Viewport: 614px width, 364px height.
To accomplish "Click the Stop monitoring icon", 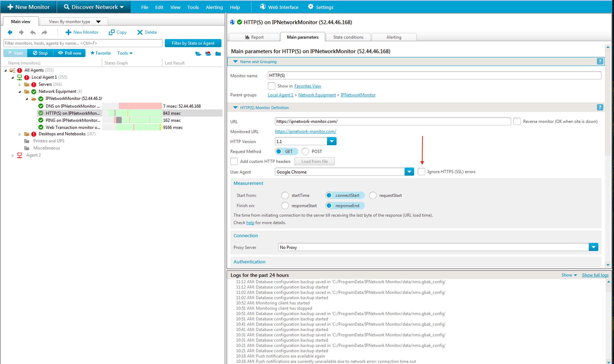I will (x=35, y=53).
